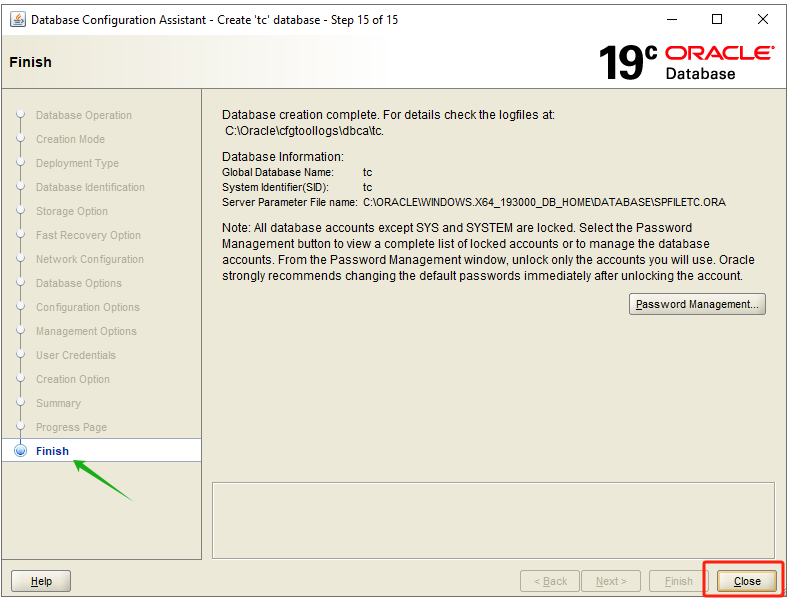Viewport: 791px width, 599px height.
Task: Maximize the Database Configuration Assistant window
Action: pyautogui.click(x=716, y=20)
